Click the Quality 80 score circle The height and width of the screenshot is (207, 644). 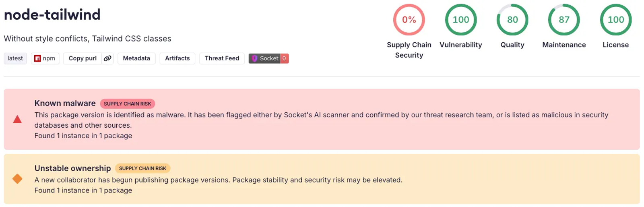[x=512, y=20]
